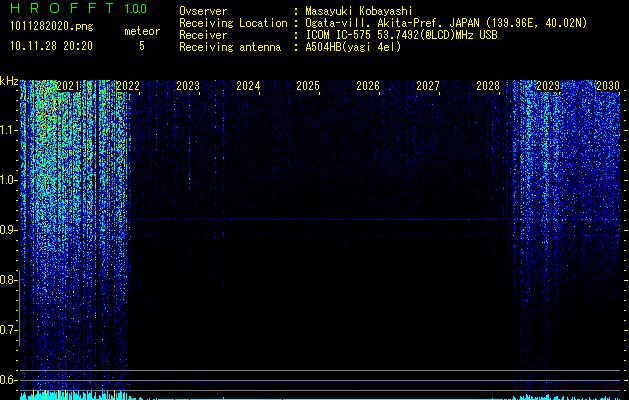Click the 2030 time marker
The width and height of the screenshot is (629, 400).
(608, 86)
